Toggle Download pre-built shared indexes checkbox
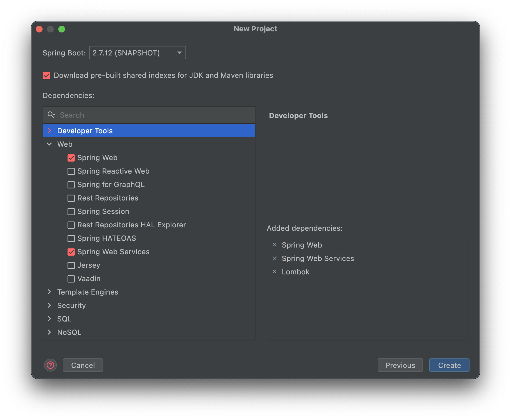The width and height of the screenshot is (511, 420). tap(47, 75)
